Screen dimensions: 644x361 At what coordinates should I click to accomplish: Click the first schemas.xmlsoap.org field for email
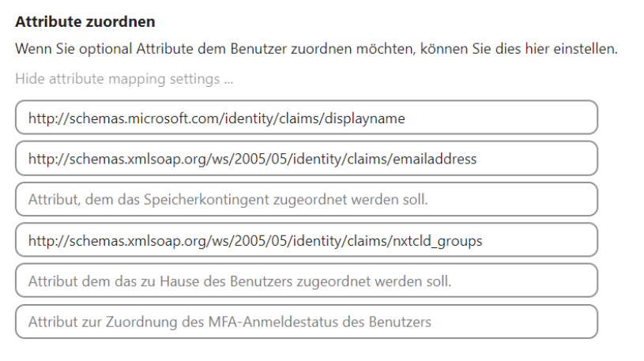tap(306, 159)
